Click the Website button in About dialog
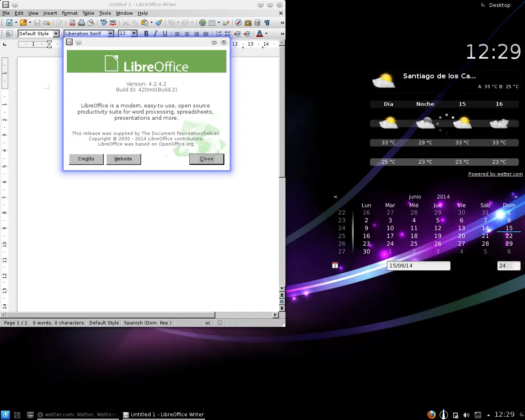 tap(123, 159)
